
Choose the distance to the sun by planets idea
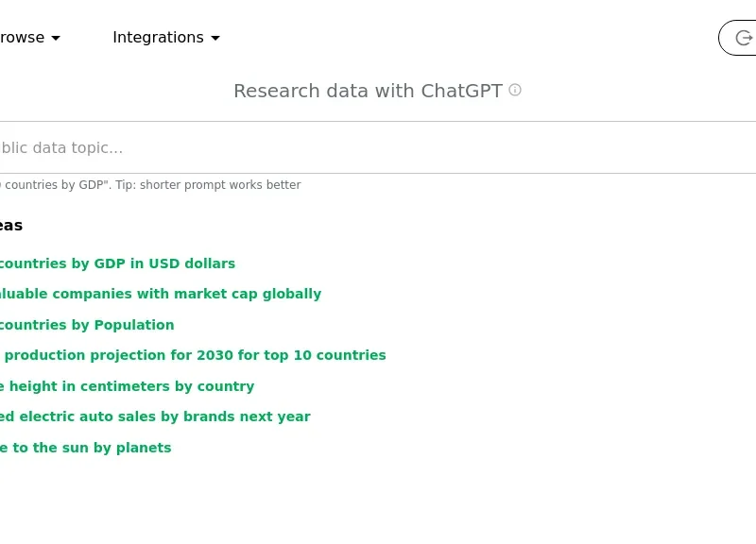pos(85,448)
